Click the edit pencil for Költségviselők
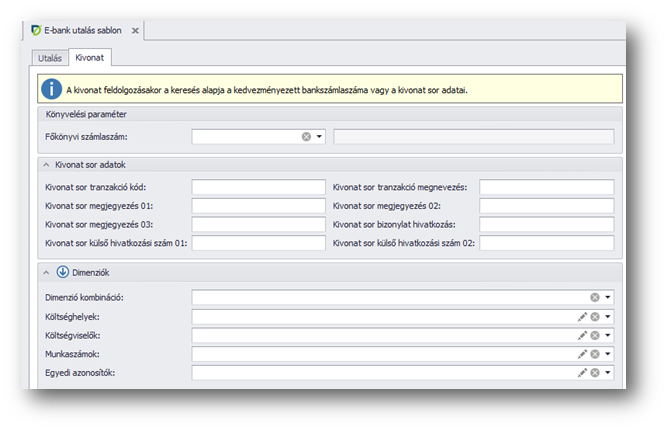Viewport: 668px width, 431px height. tap(581, 335)
